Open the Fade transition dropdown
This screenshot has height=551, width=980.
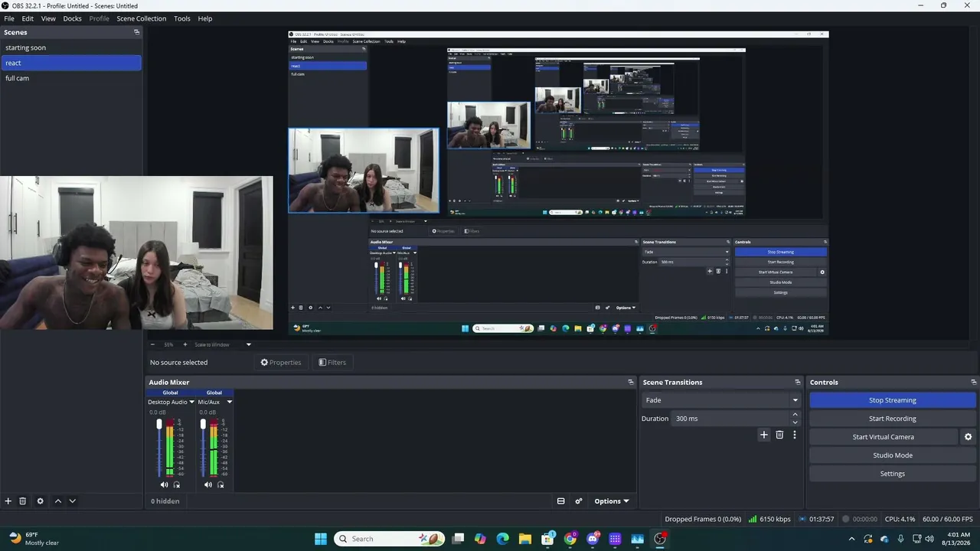tap(720, 400)
